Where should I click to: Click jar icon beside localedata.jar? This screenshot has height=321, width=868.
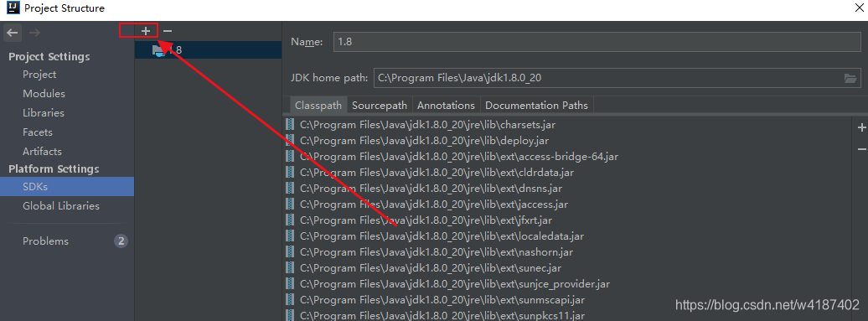290,236
